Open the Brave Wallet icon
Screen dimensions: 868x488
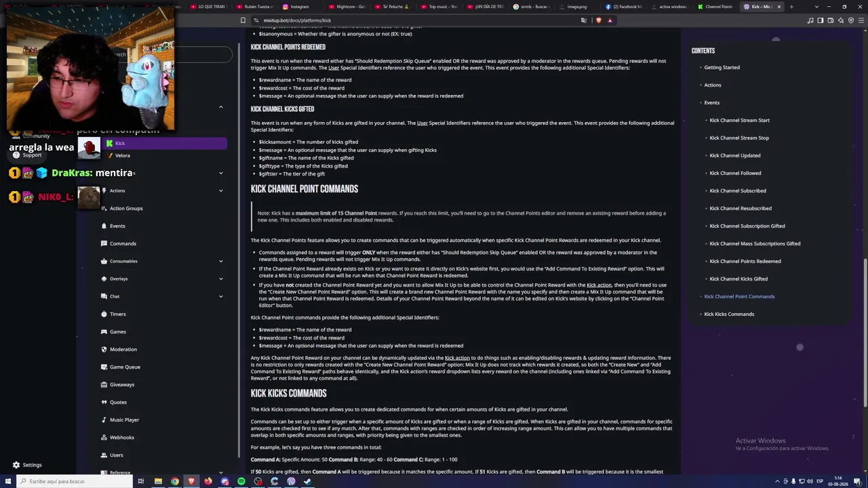831,20
